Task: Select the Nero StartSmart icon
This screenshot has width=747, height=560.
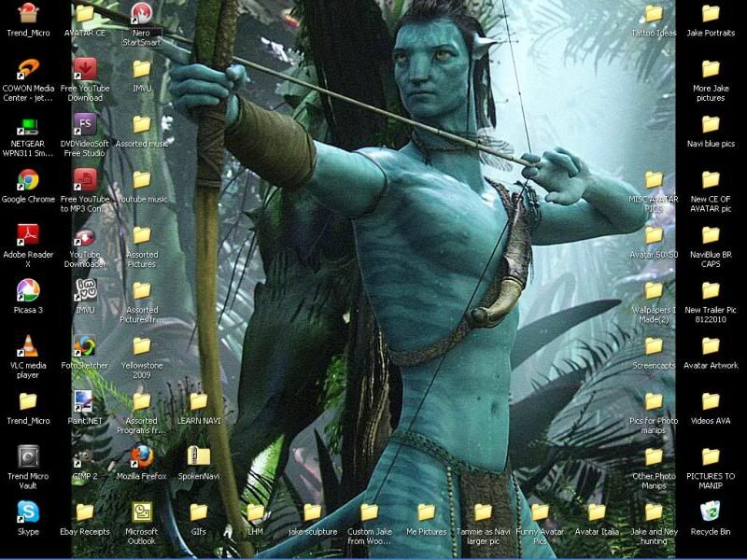Action: [x=142, y=14]
